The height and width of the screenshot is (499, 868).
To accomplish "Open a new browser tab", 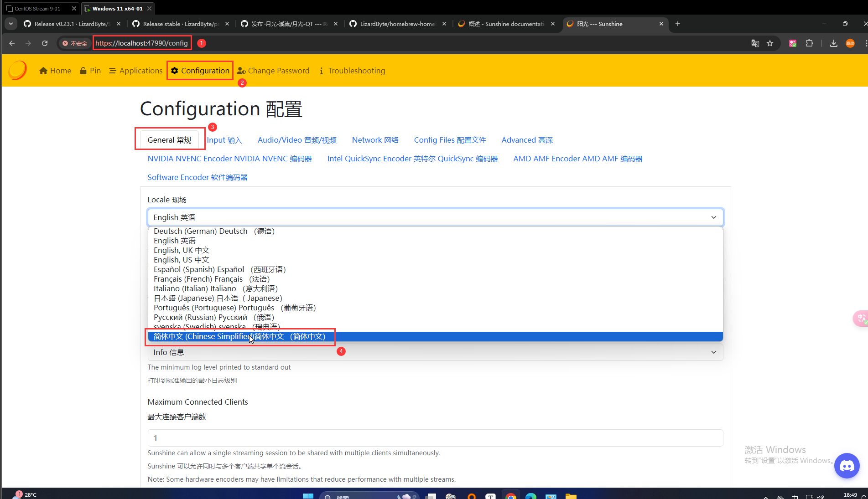I will 678,24.
